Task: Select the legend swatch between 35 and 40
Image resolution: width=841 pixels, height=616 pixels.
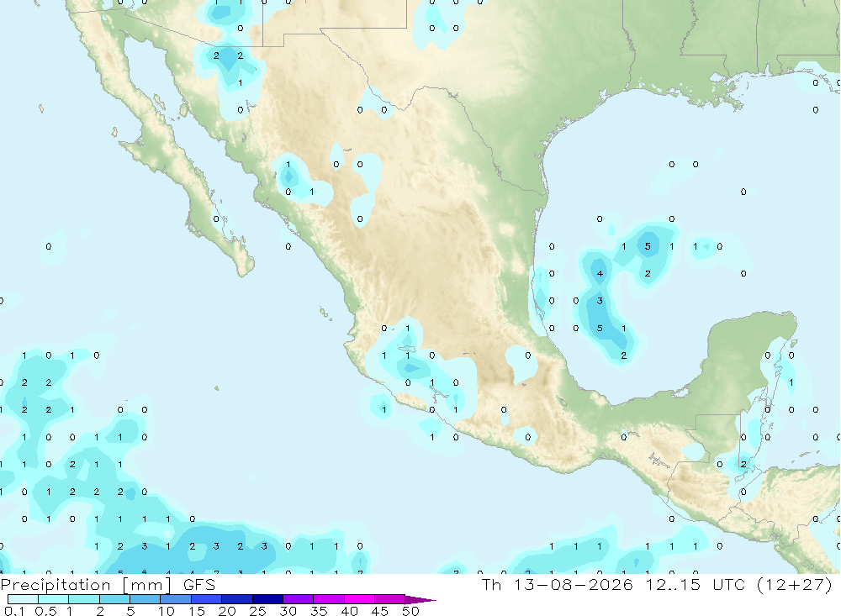Action: (329, 599)
